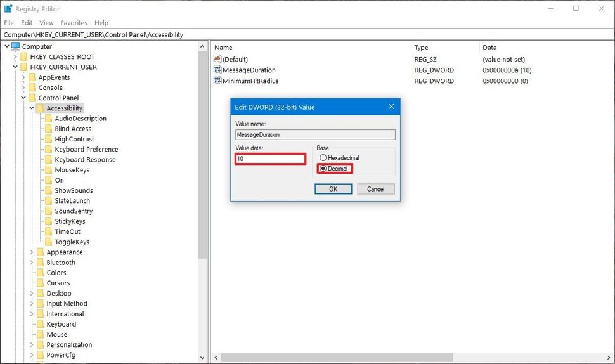
Task: Click the Control Panel folder icon
Action: 32,98
